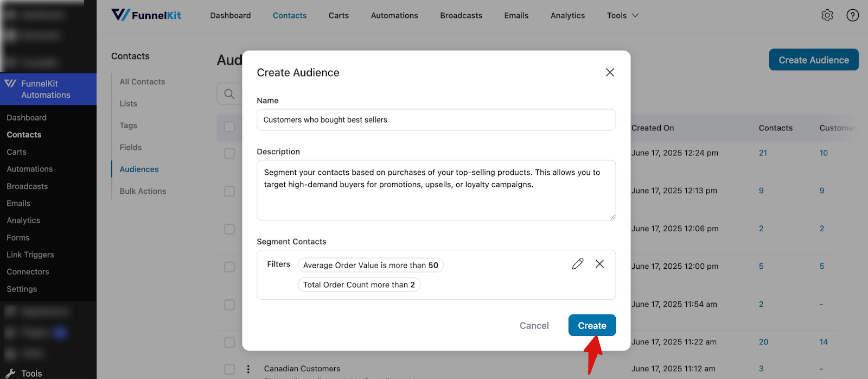Click the Create button in dialog

pyautogui.click(x=592, y=325)
